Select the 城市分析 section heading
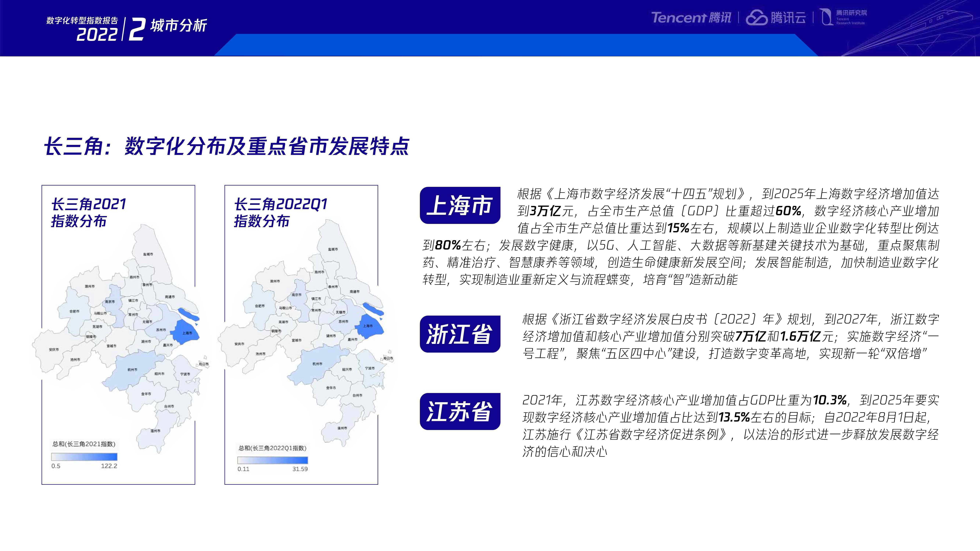The image size is (980, 551). click(x=178, y=26)
